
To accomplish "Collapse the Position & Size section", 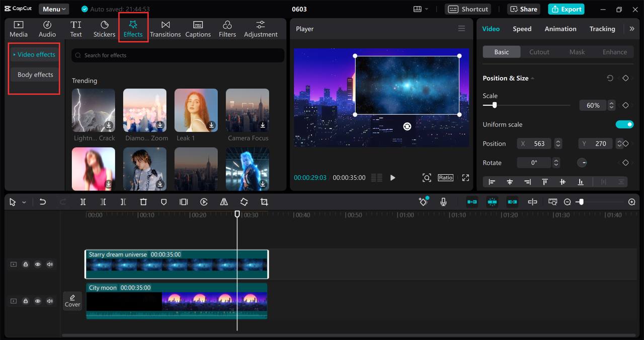I will tap(533, 79).
